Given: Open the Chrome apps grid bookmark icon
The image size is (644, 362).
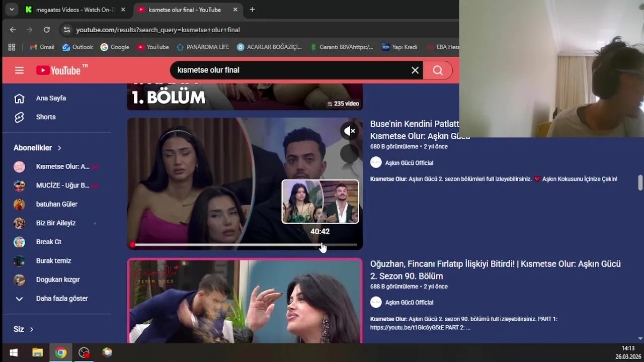Looking at the screenshot, I should coord(12,47).
